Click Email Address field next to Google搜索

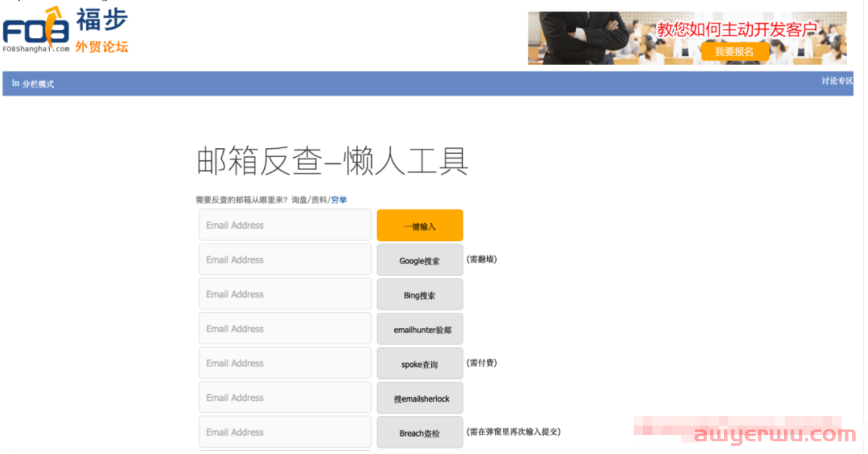tap(285, 259)
